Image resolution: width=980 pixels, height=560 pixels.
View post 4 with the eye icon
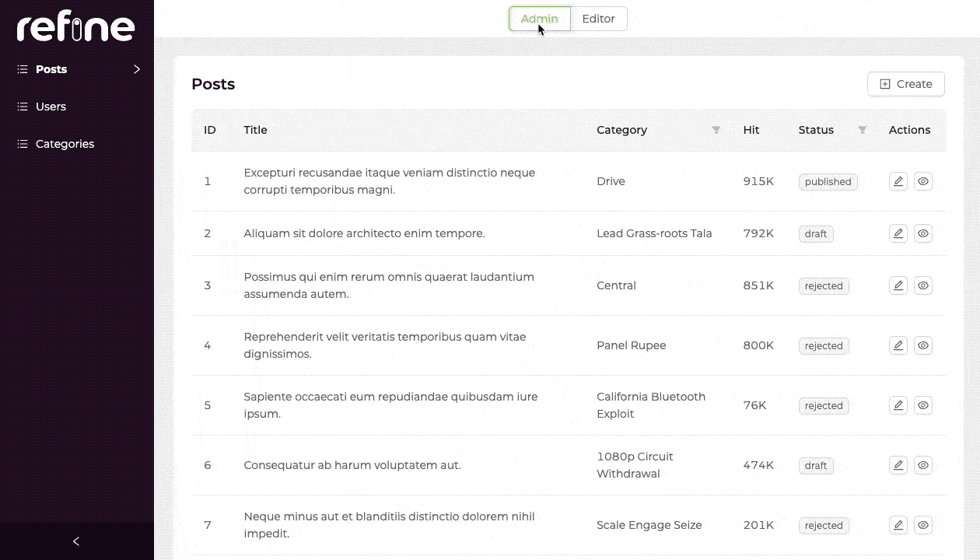pos(923,345)
